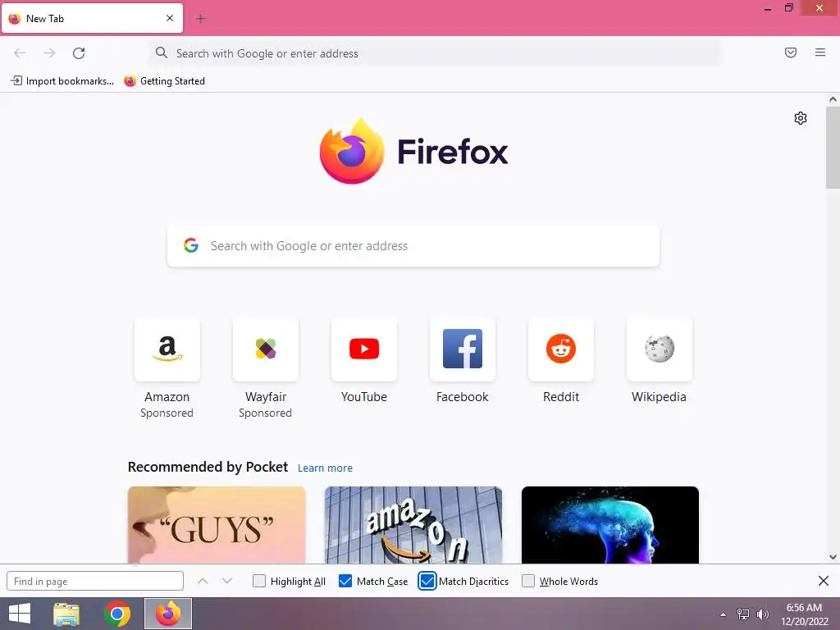Click the Recommended by Pocket heading

point(208,467)
